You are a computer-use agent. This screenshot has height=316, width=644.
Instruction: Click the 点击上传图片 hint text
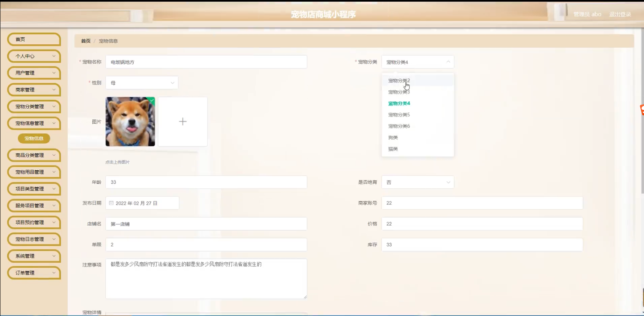pyautogui.click(x=117, y=162)
